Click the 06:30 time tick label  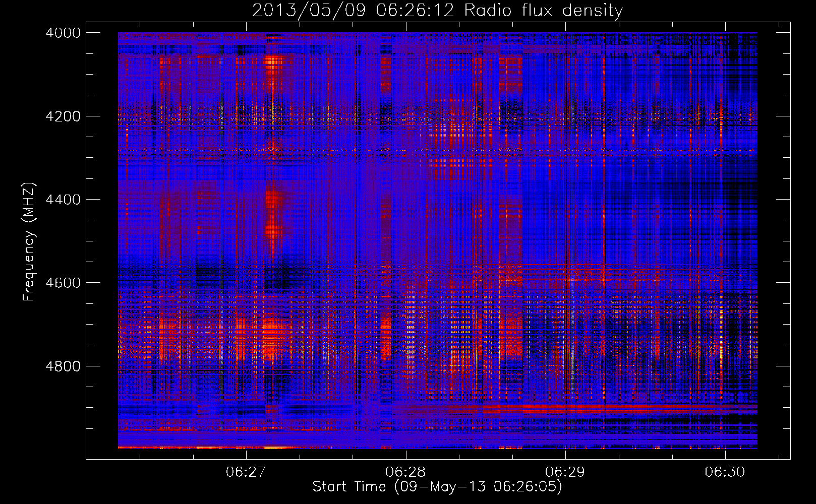click(725, 472)
